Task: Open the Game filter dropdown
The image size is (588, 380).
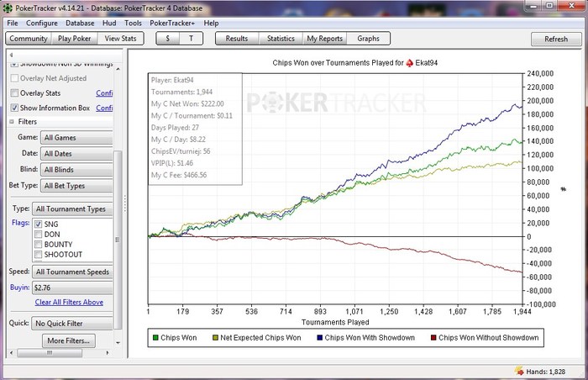Action: (76, 137)
